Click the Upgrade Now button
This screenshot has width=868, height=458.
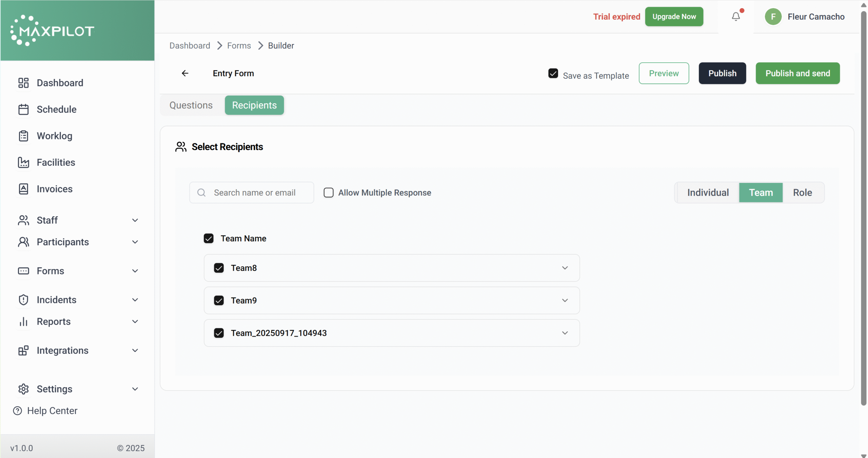tap(674, 17)
